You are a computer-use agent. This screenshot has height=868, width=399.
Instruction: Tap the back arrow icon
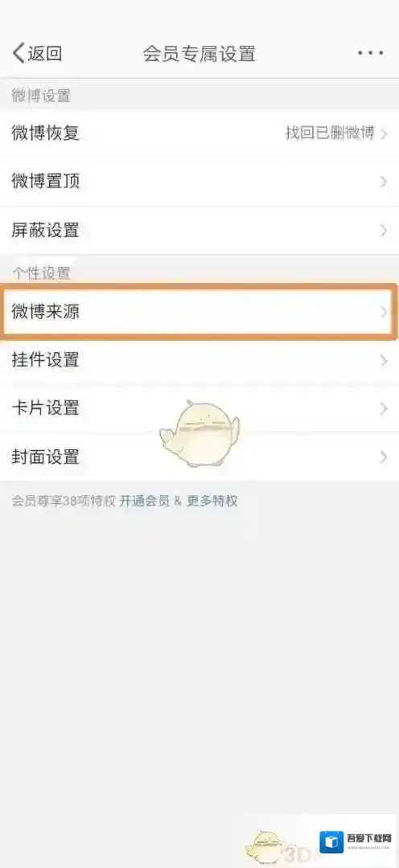[x=19, y=54]
